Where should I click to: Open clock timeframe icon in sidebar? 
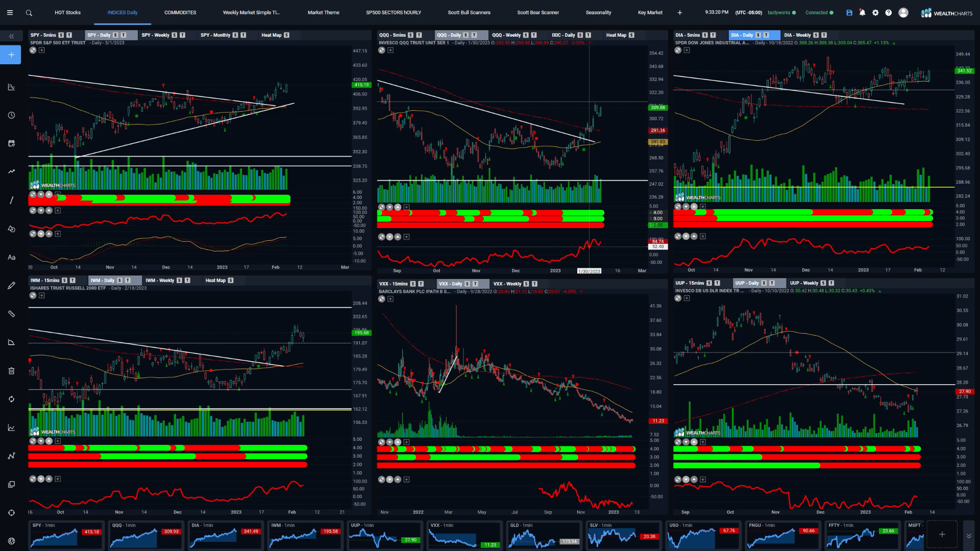11,115
